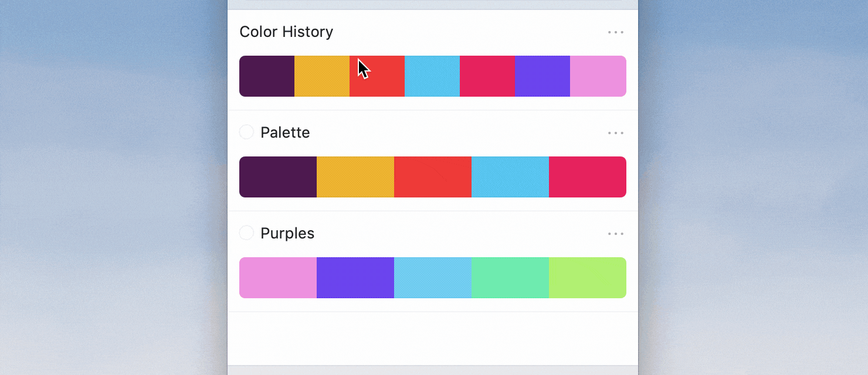Image resolution: width=868 pixels, height=375 pixels.
Task: Select the Purples radio circle
Action: pos(246,233)
